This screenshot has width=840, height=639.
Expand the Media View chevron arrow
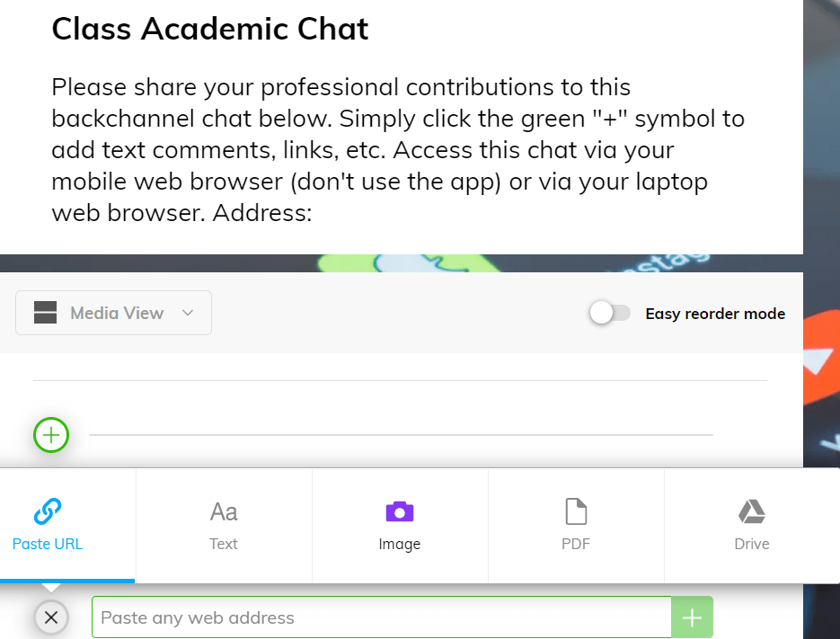coord(188,313)
